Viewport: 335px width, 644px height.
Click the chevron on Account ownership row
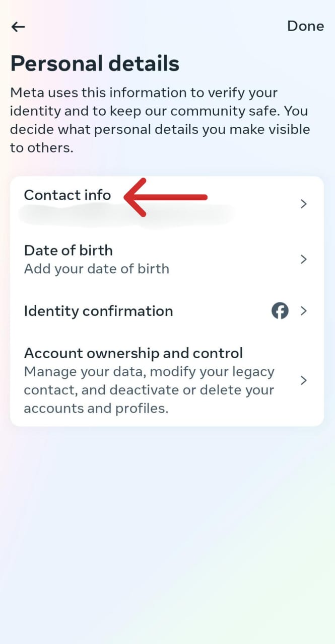(304, 380)
